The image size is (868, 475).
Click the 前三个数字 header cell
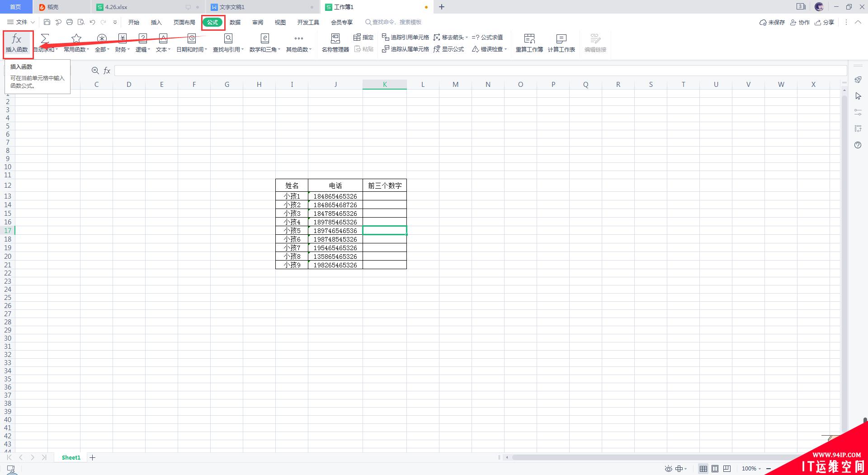pyautogui.click(x=385, y=185)
